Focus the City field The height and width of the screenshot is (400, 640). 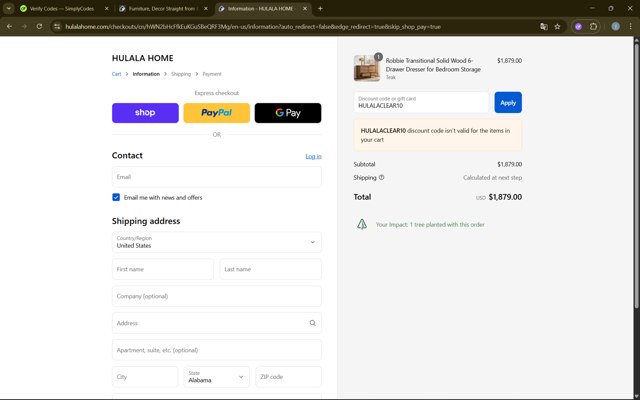tap(145, 377)
